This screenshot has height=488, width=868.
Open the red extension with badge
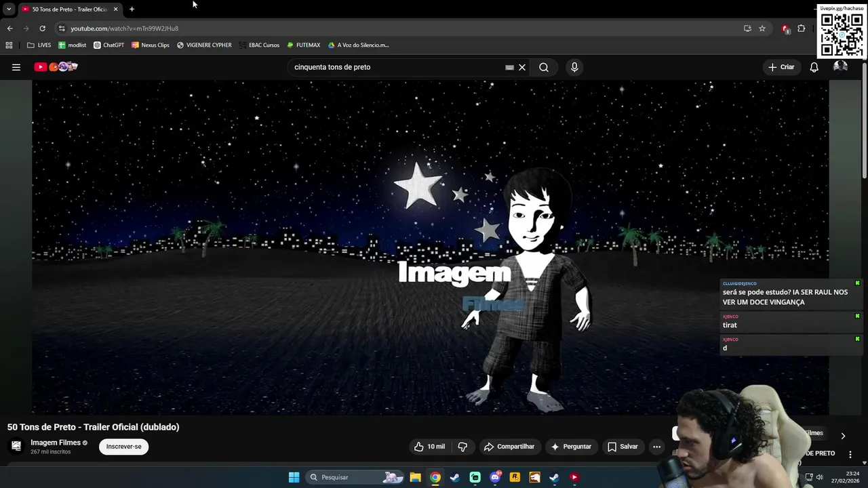pos(785,28)
